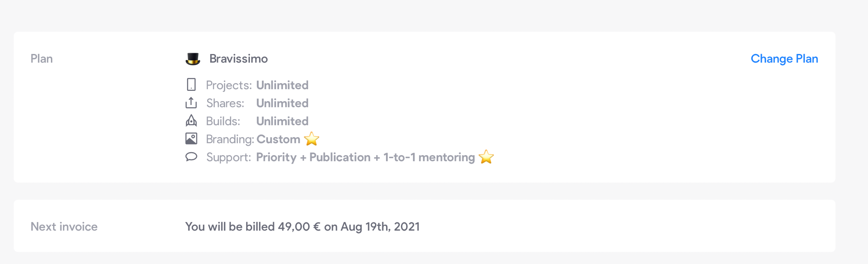Viewport: 868px width, 264px height.
Task: Click the star after 1-to-1 mentoring
Action: tap(486, 157)
